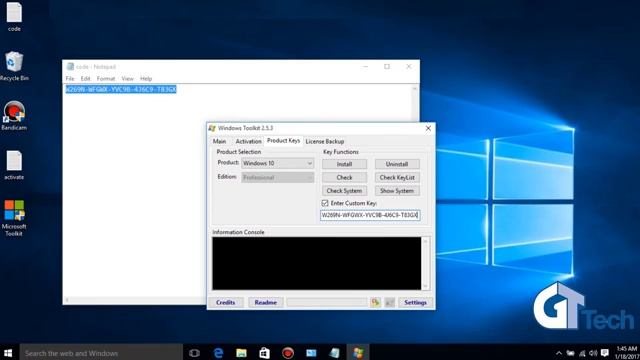
Task: Open File Explorer from taskbar
Action: pos(241,353)
